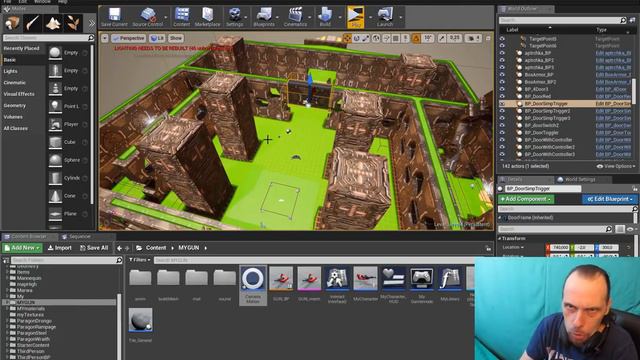Click the Point Light actor icon
The image size is (640, 360).
pyautogui.click(x=55, y=106)
